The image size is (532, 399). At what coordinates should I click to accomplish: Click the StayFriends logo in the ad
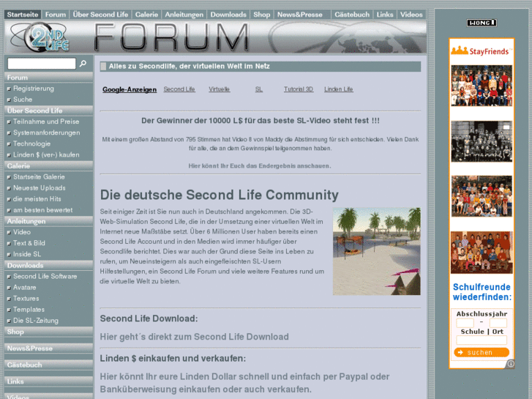click(x=480, y=51)
